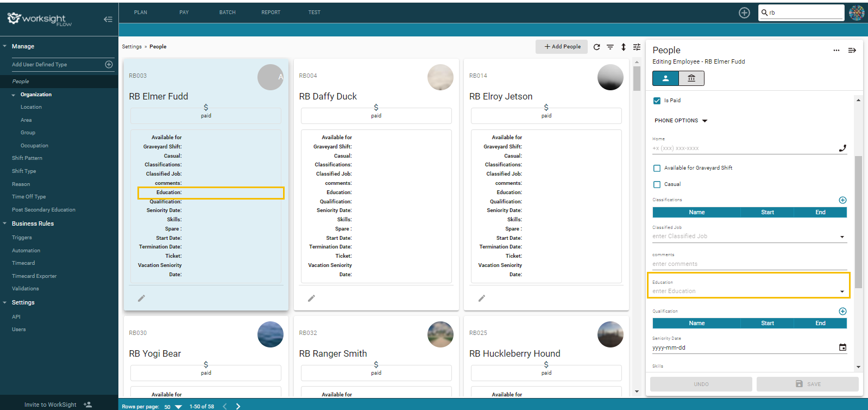Click the Home phone number field

(744, 148)
